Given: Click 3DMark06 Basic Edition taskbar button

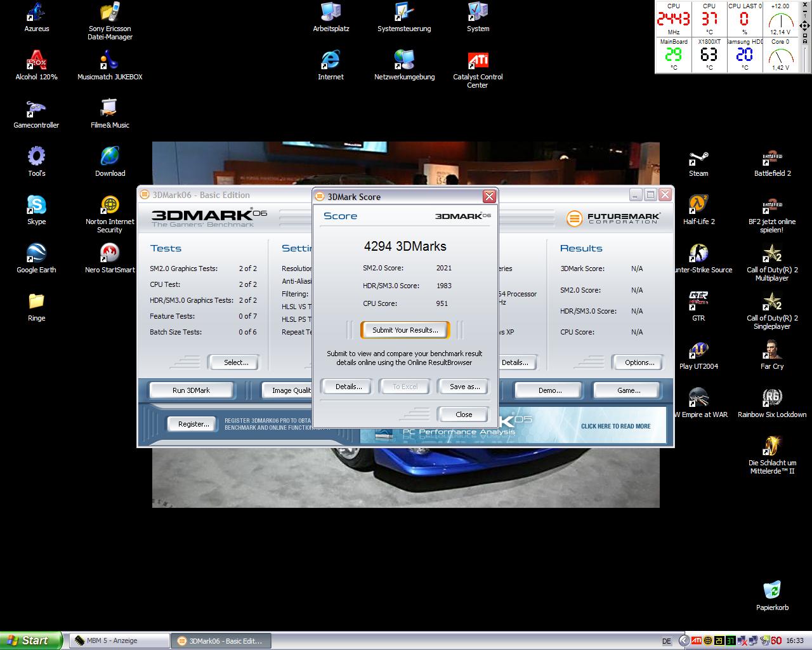Looking at the screenshot, I should point(221,640).
